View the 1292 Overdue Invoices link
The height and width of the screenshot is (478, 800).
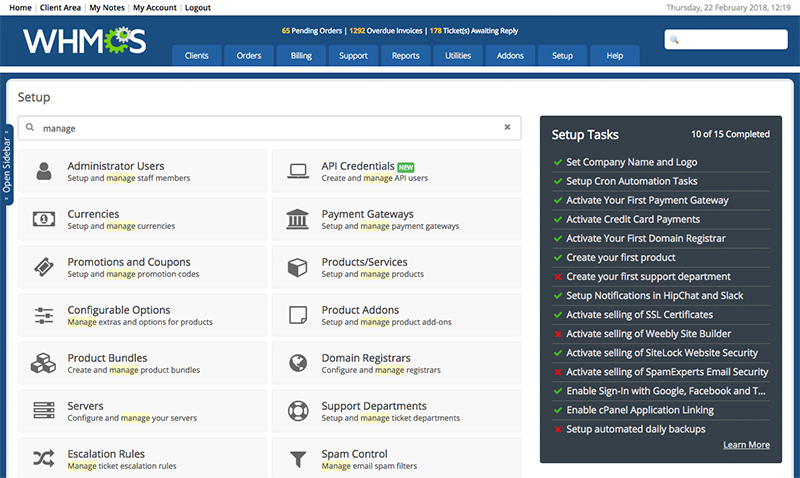click(386, 31)
